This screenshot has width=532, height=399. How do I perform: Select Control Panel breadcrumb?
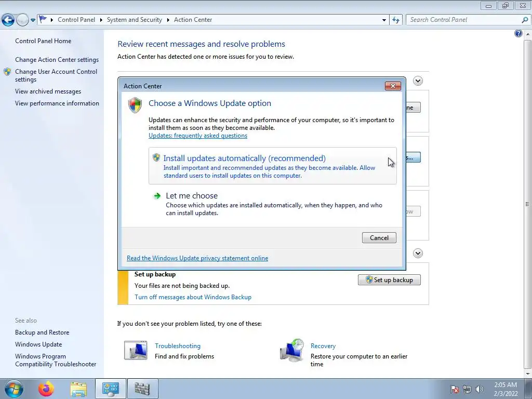[76, 20]
